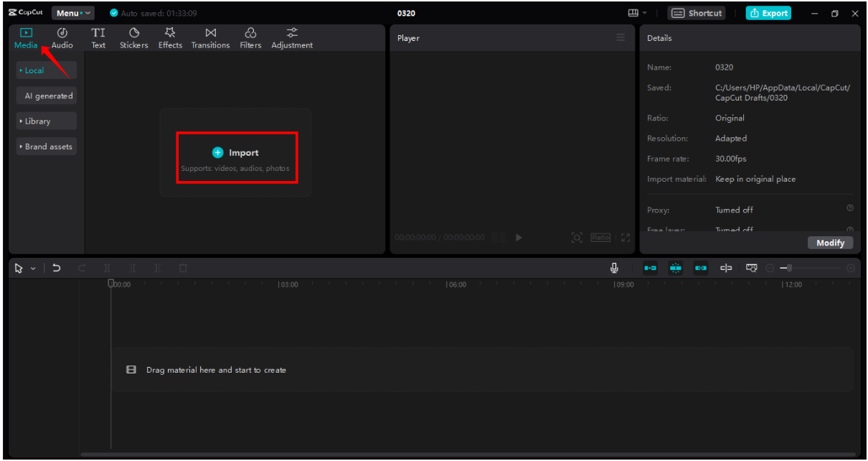Toggle the player grid compare icon
This screenshot has width=868, height=461.
[x=499, y=237]
